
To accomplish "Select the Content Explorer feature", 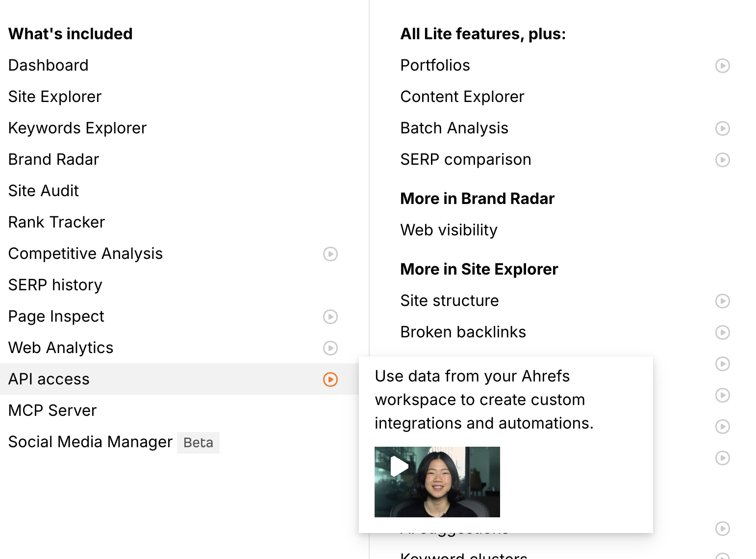I will [x=462, y=97].
